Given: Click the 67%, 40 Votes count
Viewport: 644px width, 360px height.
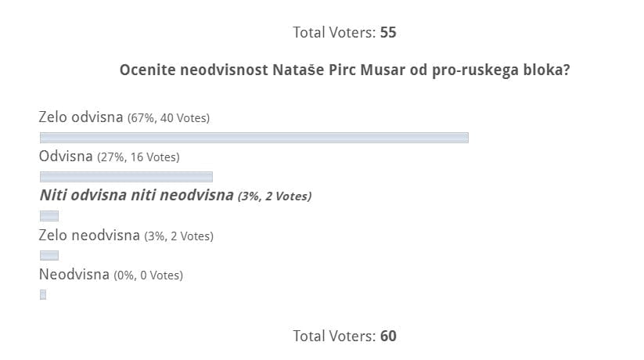Looking at the screenshot, I should [x=168, y=118].
